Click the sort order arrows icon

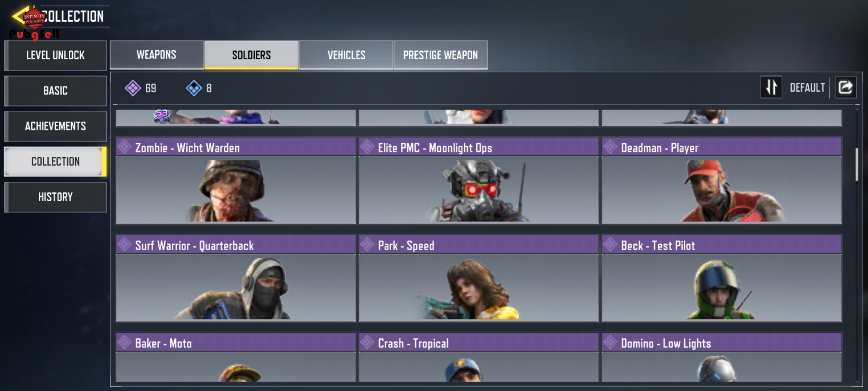771,87
